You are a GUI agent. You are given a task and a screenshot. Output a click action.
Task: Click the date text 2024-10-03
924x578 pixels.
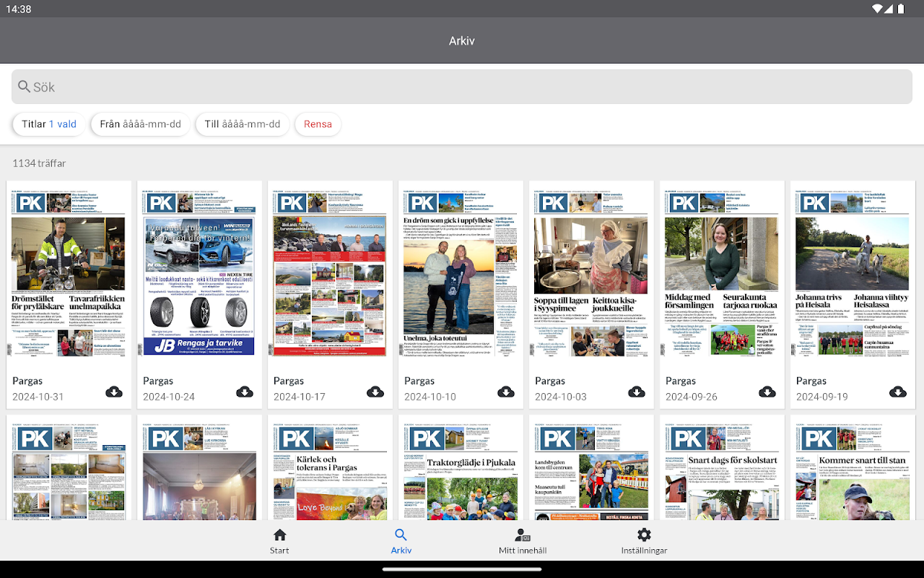(x=561, y=397)
